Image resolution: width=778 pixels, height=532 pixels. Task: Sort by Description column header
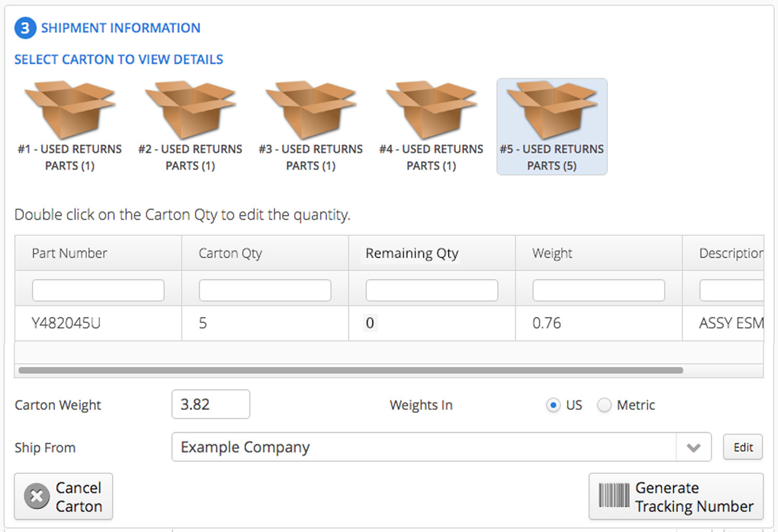pyautogui.click(x=723, y=253)
